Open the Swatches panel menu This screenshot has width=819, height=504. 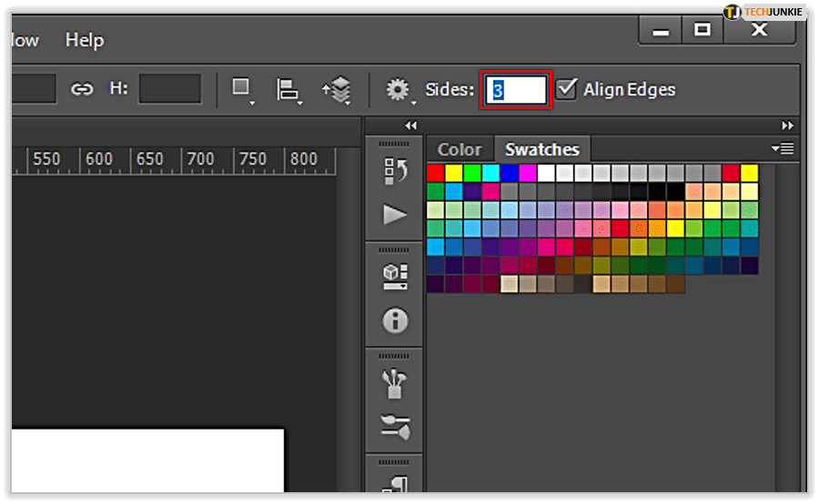click(x=783, y=149)
